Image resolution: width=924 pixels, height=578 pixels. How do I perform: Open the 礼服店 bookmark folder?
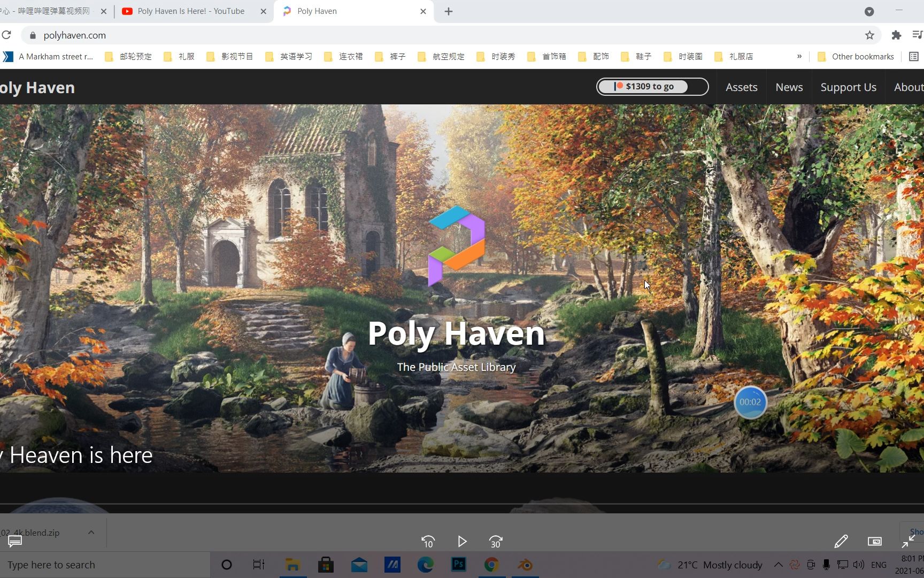pyautogui.click(x=734, y=57)
